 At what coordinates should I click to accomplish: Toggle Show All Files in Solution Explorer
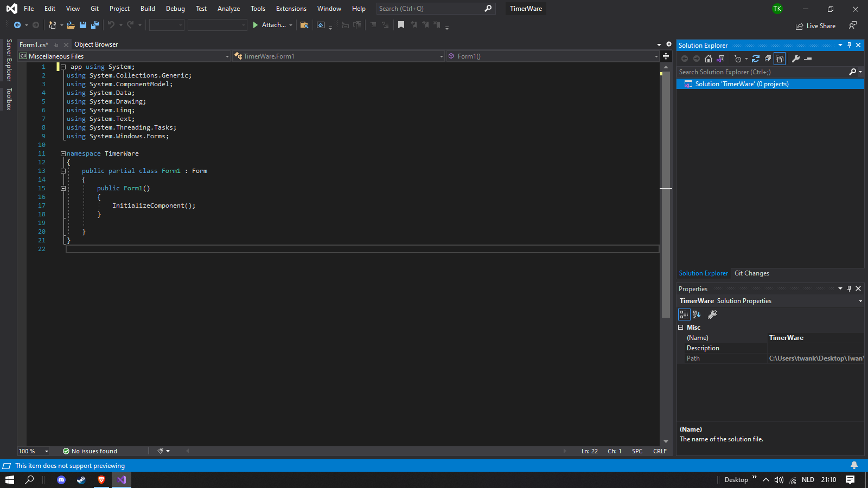point(780,59)
